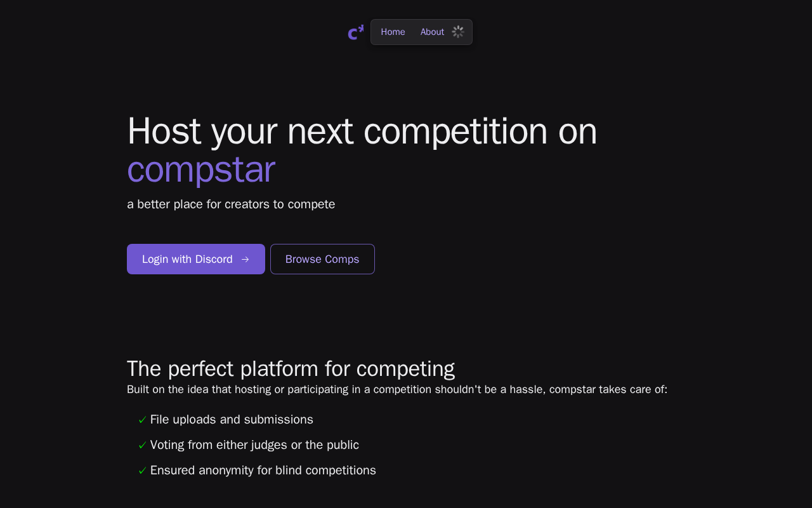
Task: Click the loading spinner in navbar
Action: click(458, 32)
